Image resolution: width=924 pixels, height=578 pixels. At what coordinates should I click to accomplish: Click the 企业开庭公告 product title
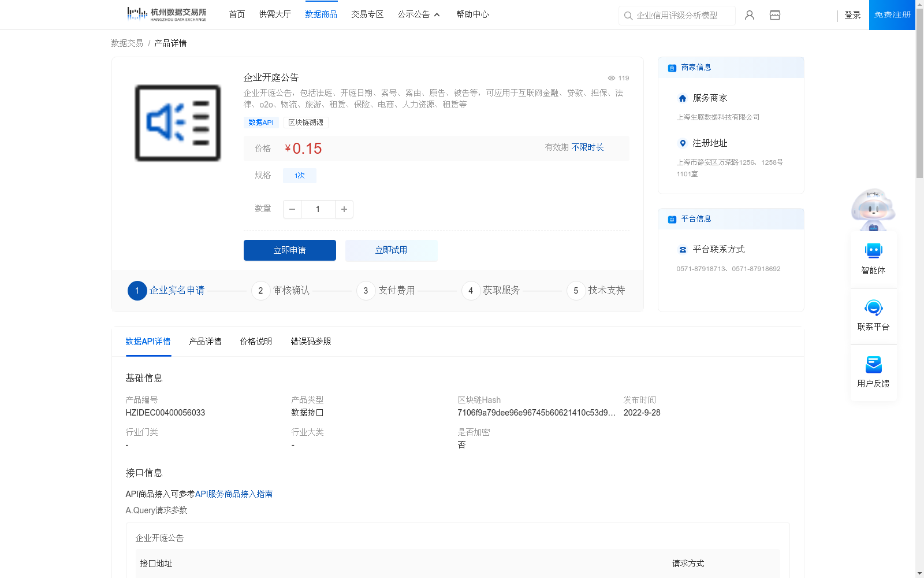tap(271, 77)
